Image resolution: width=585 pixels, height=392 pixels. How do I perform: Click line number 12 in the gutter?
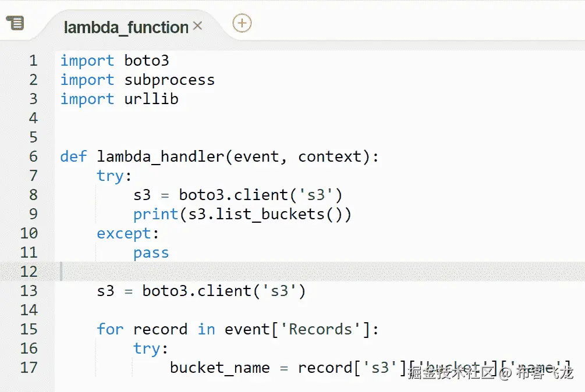tap(29, 272)
